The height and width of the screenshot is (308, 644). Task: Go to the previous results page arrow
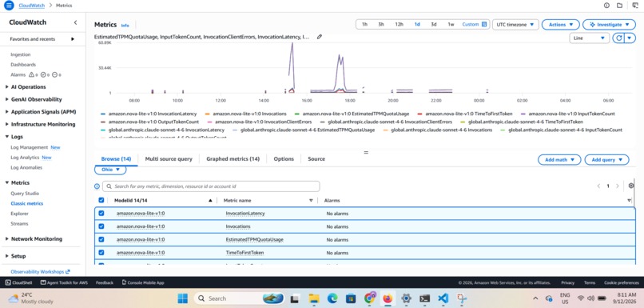click(598, 186)
